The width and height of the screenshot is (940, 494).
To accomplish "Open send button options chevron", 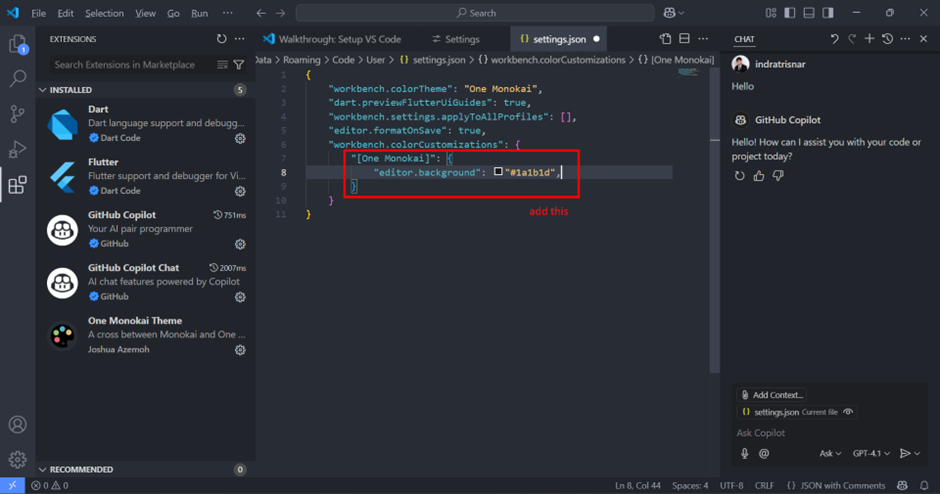I will click(x=917, y=454).
